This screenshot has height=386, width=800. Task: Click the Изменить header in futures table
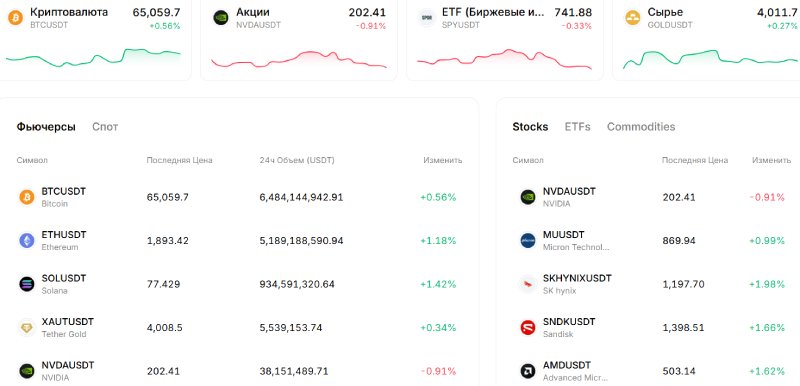442,160
